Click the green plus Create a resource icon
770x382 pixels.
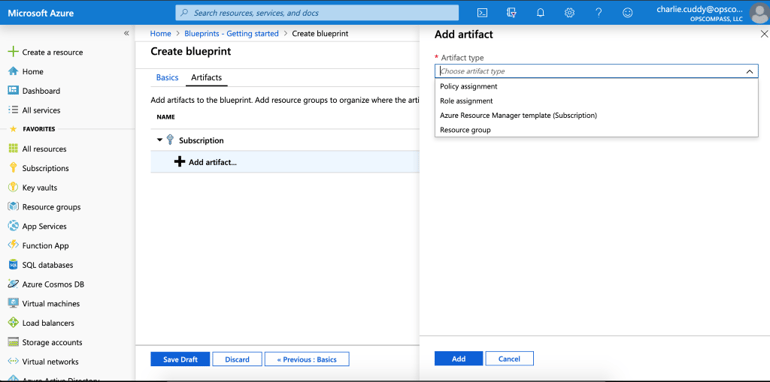click(x=13, y=52)
